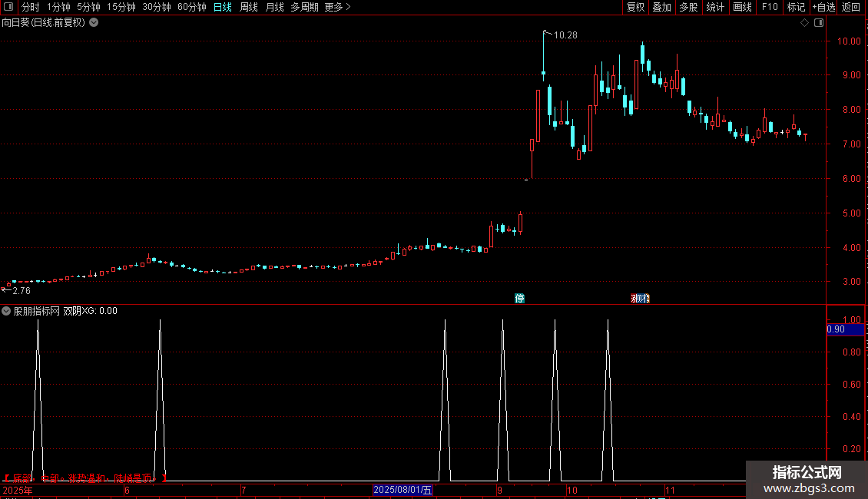This screenshot has width=868, height=499.
Task: Open F10 company information
Action: pyautogui.click(x=770, y=7)
